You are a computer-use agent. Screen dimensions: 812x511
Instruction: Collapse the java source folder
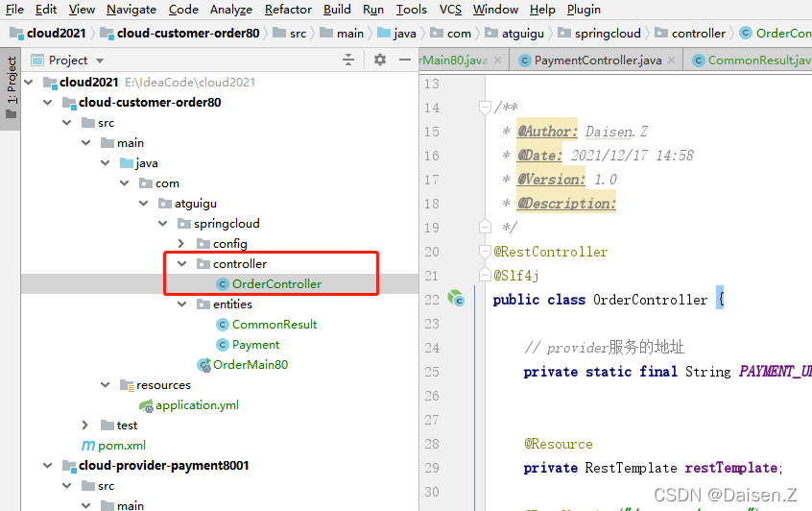click(106, 162)
